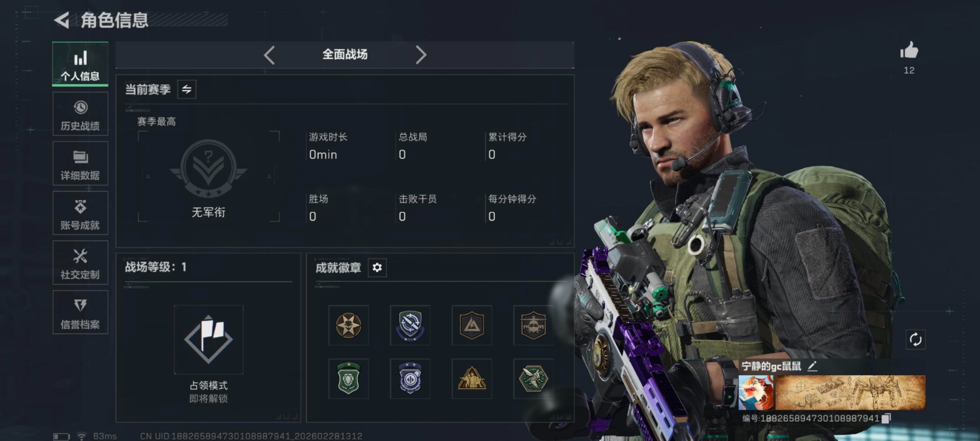Open the 个人信息 sidebar tab
Screen dimensions: 980x441
[x=80, y=64]
